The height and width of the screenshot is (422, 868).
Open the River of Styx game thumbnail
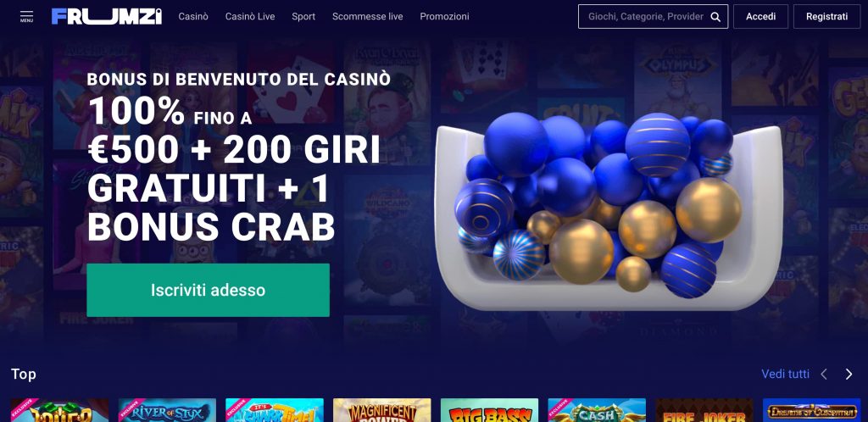pyautogui.click(x=167, y=410)
